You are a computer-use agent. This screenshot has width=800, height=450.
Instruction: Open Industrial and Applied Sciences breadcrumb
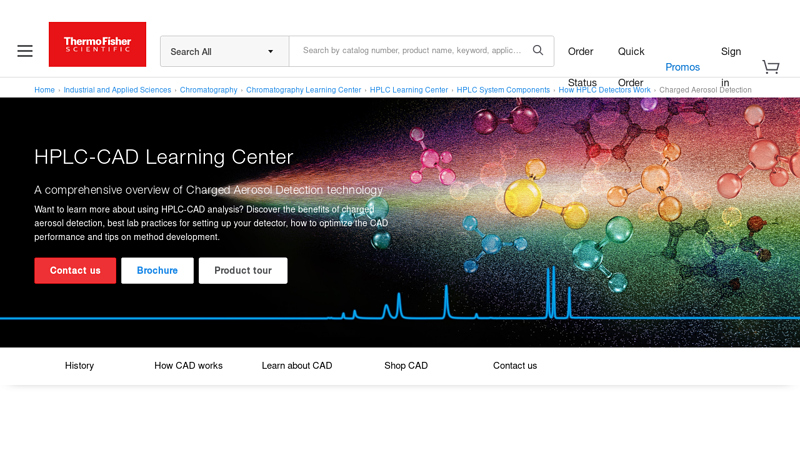click(x=117, y=90)
